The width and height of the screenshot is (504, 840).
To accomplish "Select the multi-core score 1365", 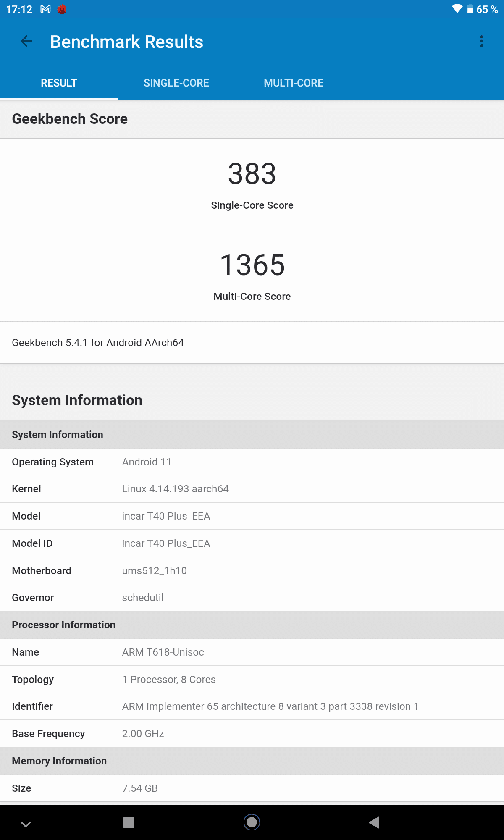I will point(252,265).
